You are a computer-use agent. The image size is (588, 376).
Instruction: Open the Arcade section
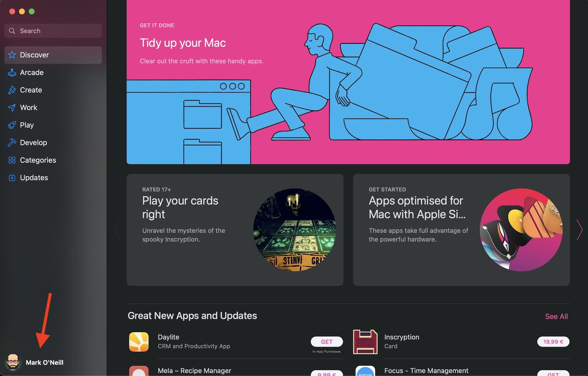pos(32,72)
